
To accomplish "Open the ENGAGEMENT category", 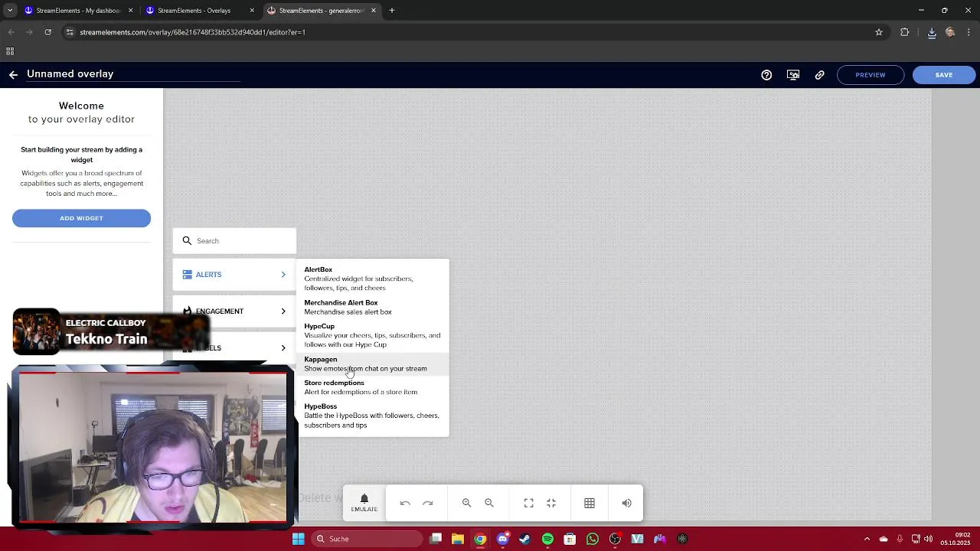I will (x=234, y=311).
